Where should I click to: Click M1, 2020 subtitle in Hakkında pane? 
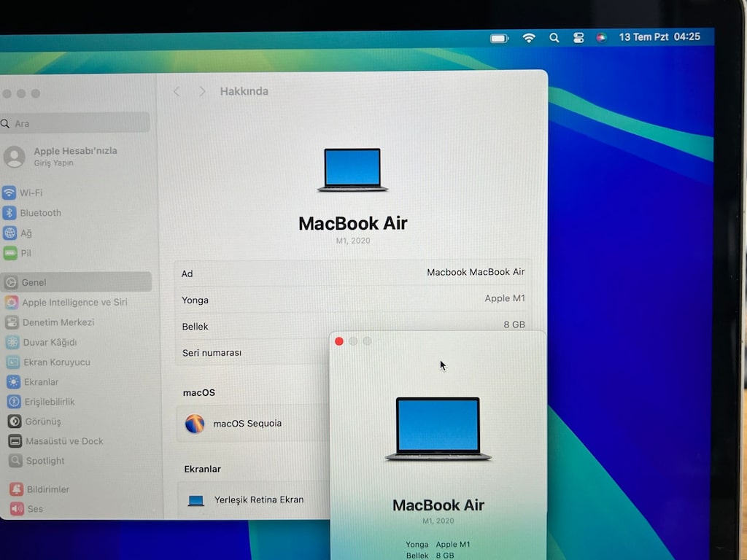click(x=353, y=241)
